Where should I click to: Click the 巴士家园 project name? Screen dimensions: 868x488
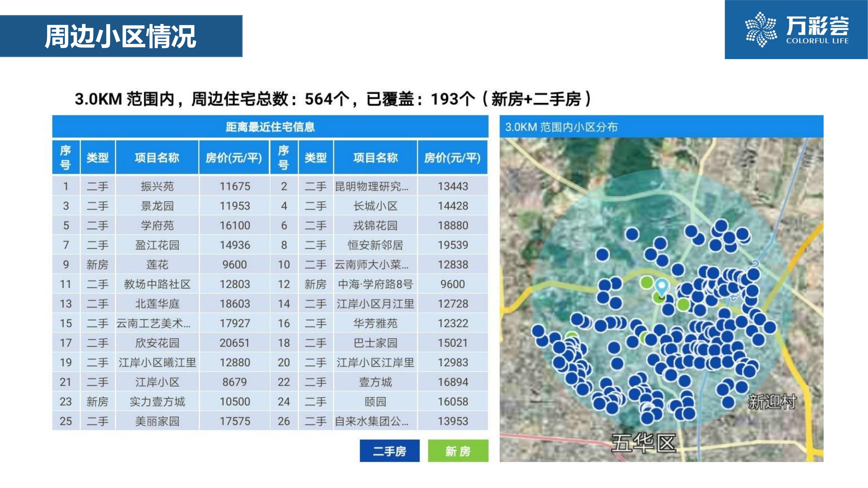[x=375, y=343]
